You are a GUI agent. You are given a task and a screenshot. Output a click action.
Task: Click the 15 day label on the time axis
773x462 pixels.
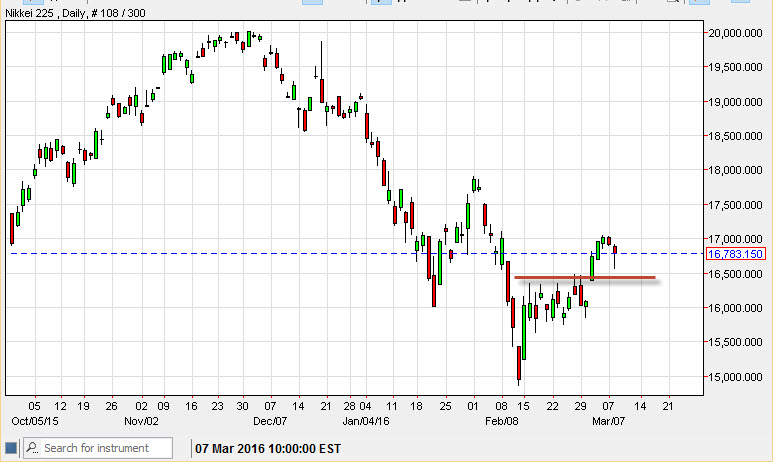[524, 406]
